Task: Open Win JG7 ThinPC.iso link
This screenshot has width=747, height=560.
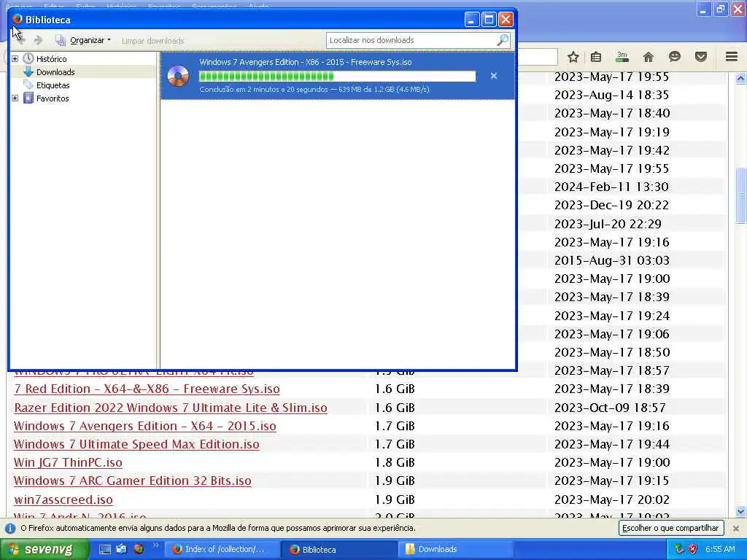Action: [68, 463]
